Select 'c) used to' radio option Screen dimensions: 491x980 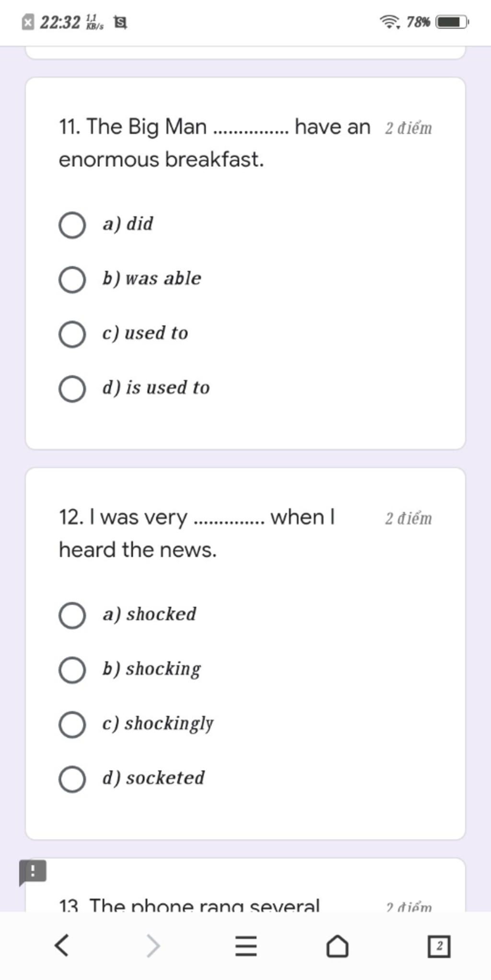point(72,334)
